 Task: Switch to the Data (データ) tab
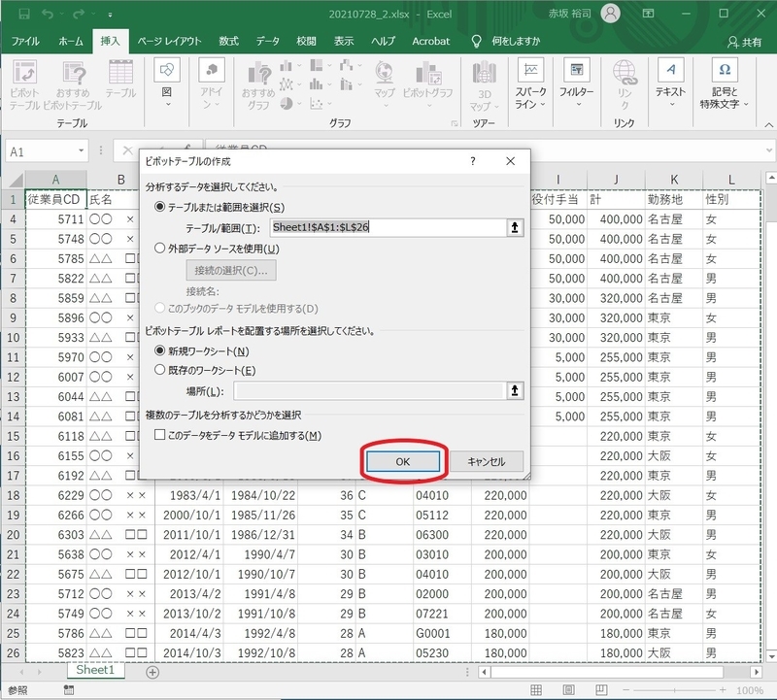[x=268, y=41]
